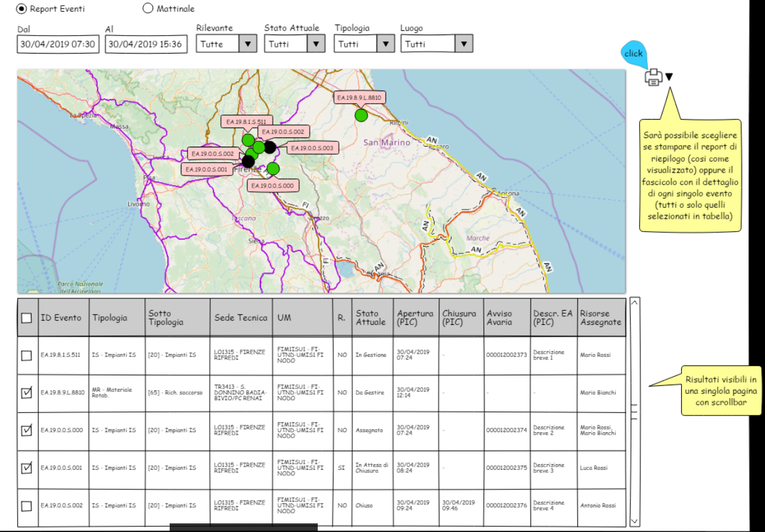Toggle the select-all checkbox in table header
The image size is (765, 532).
coord(27,318)
